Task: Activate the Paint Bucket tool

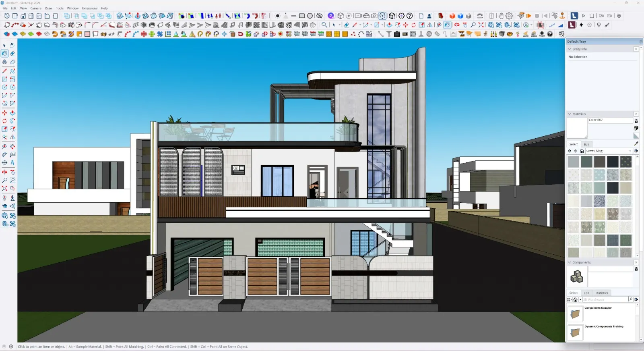Action: pos(4,53)
